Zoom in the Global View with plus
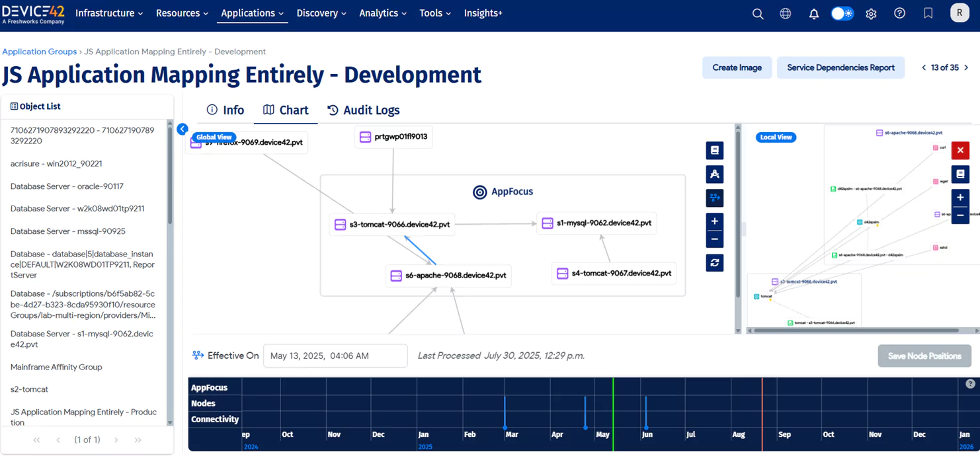 click(715, 221)
